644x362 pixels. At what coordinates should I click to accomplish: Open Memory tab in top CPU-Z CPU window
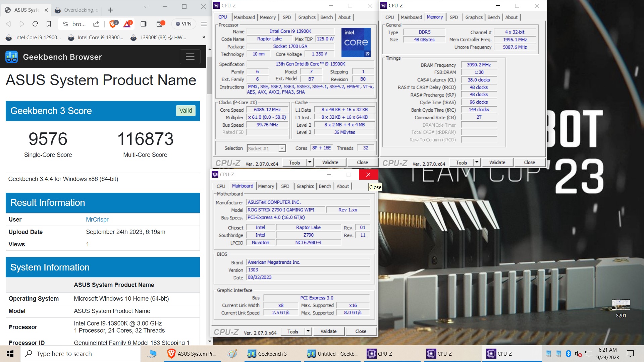pos(268,17)
